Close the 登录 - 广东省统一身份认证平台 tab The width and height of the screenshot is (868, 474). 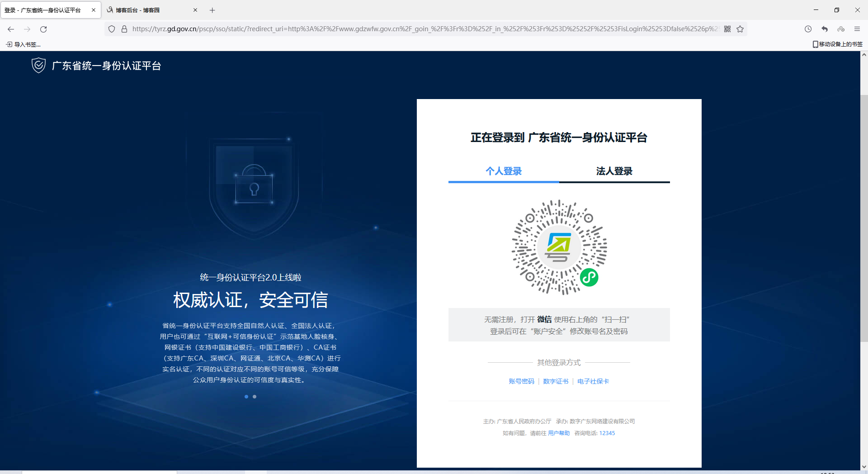(x=94, y=10)
